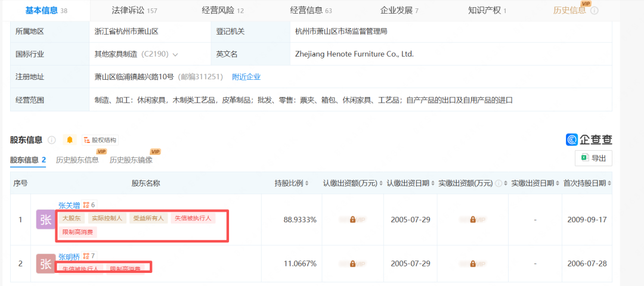Click the 实际控制人 tag
The height and width of the screenshot is (286, 644).
coord(107,218)
